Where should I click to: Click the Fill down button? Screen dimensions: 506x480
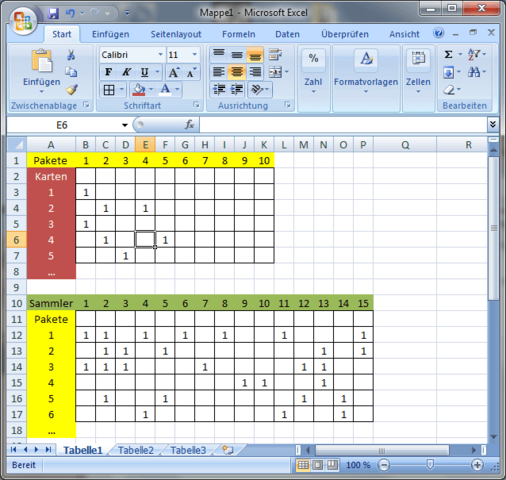449,72
